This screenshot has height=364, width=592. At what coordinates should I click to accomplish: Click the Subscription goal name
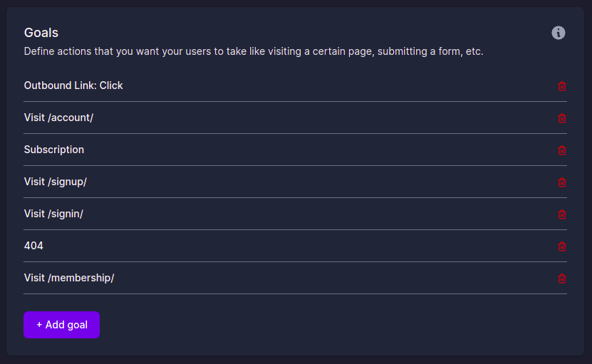54,150
